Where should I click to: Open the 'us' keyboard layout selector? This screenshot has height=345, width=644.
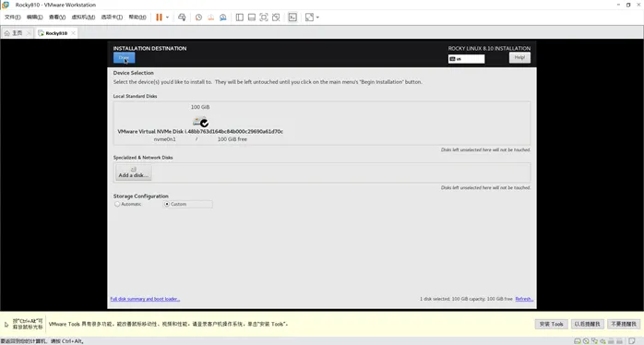pyautogui.click(x=466, y=59)
